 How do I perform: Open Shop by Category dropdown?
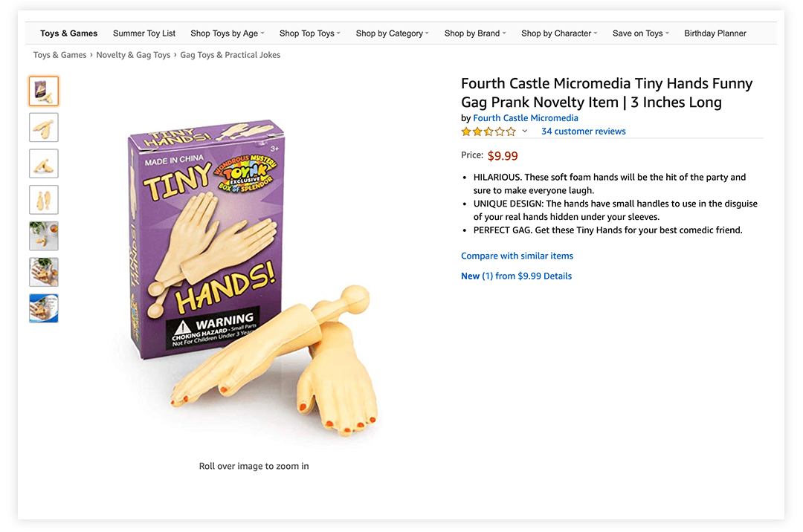393,33
